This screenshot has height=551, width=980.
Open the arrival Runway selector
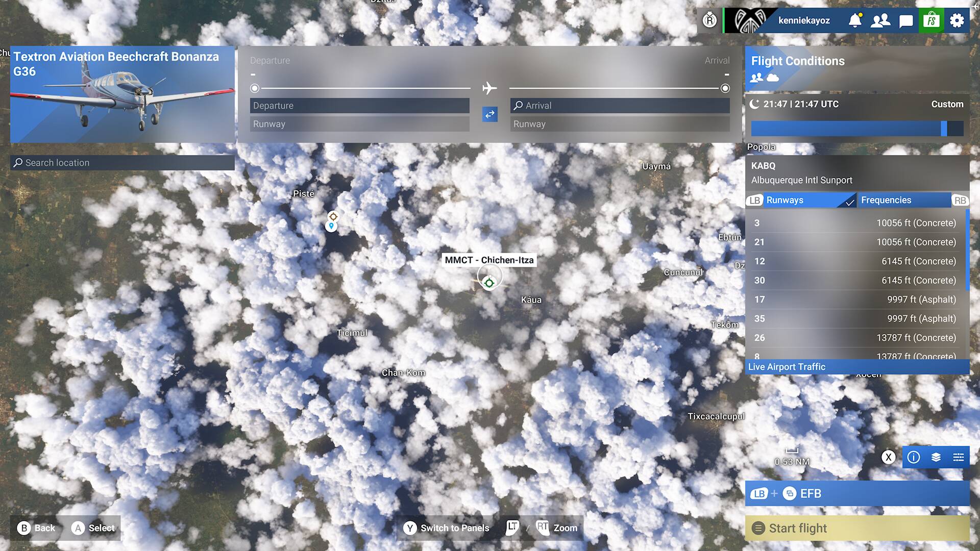(x=620, y=124)
